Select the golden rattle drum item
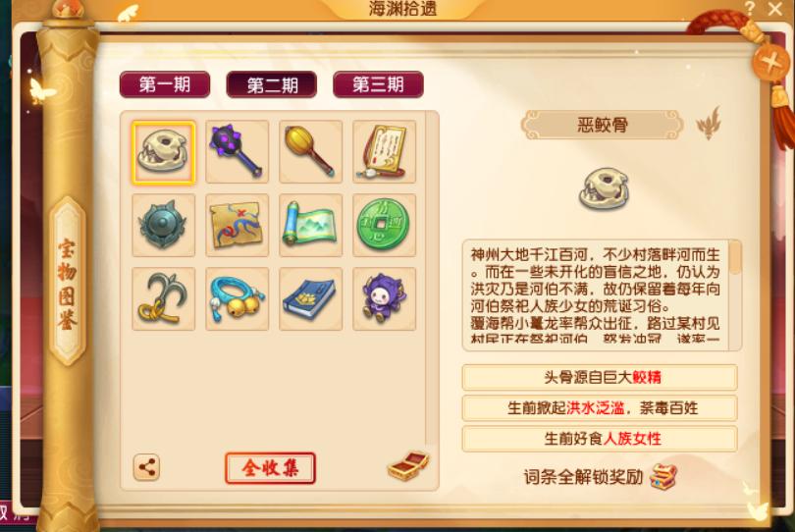Image resolution: width=795 pixels, height=532 pixels. tap(310, 151)
